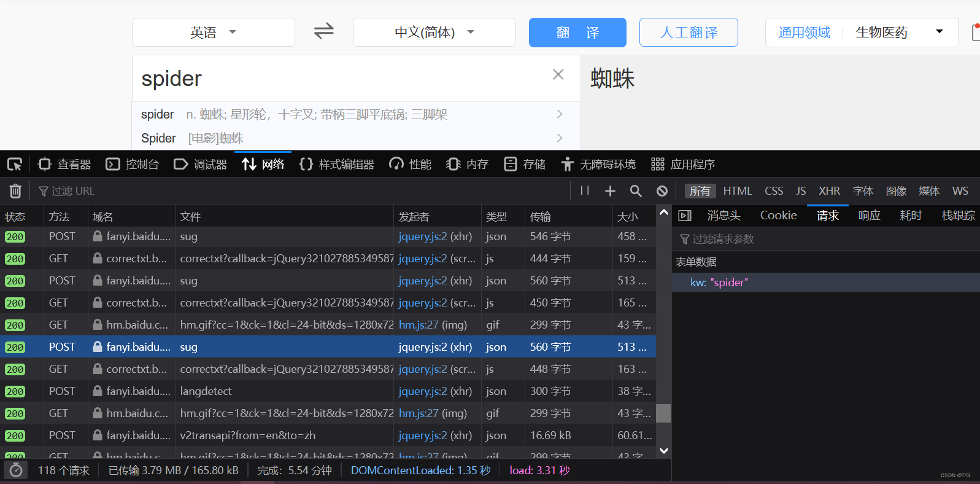Filter requests by HTML
The image size is (980, 484).
(x=738, y=191)
